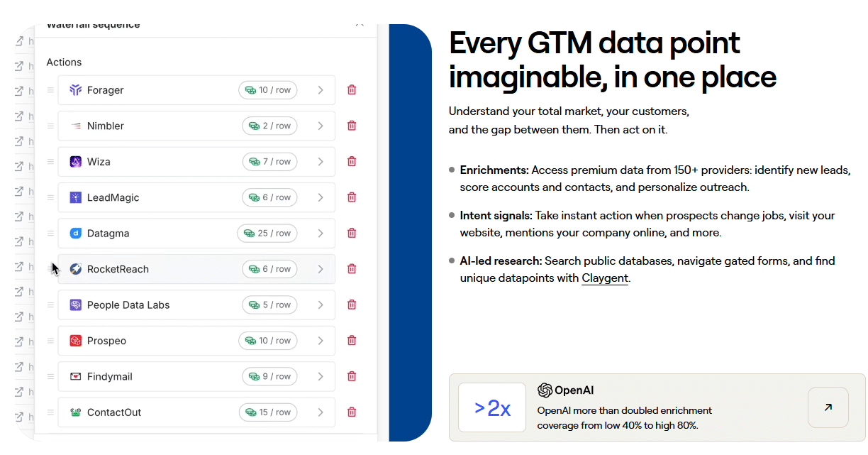This screenshot has height=455, width=868.
Task: Expand the RocketReach action chevron
Action: click(321, 269)
